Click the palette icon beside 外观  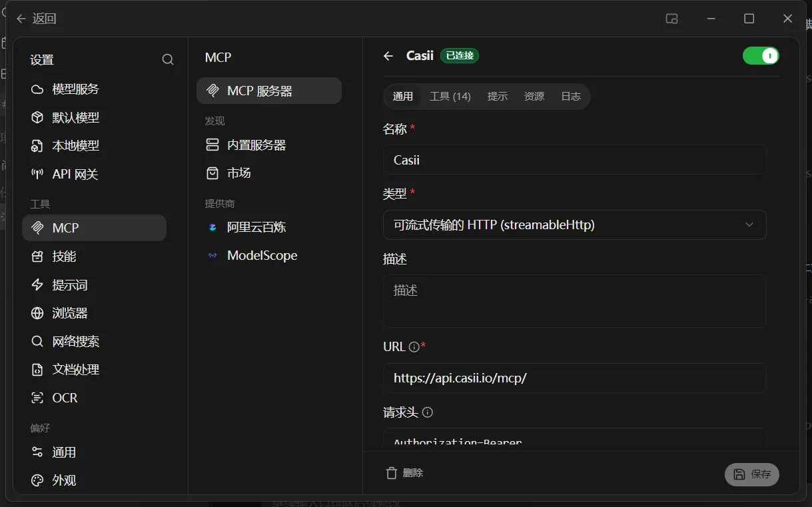click(37, 480)
